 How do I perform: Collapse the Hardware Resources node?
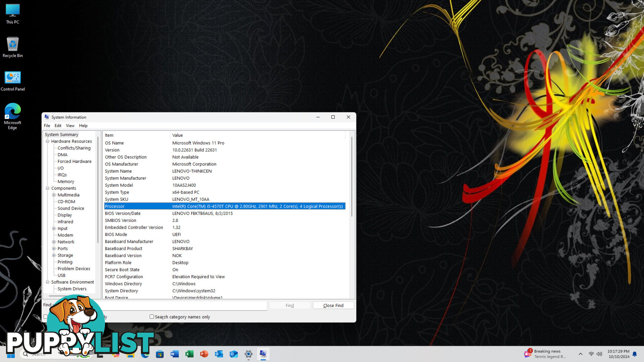47,141
